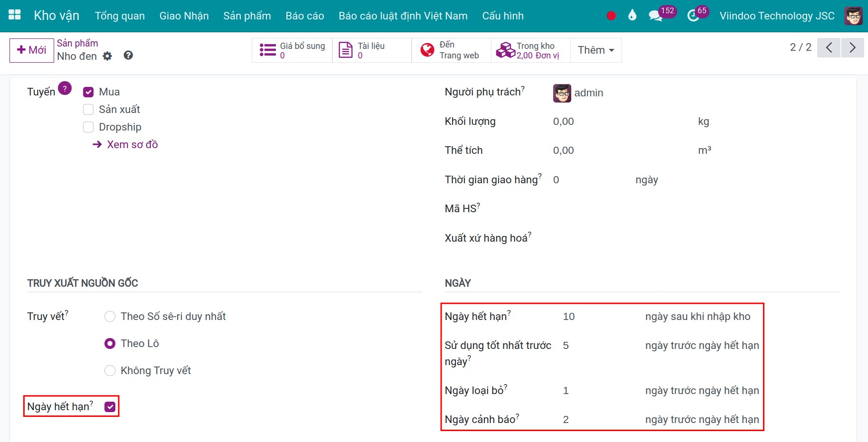The width and height of the screenshot is (868, 442).
Task: Click the help question mark icon in breadcrumb
Action: click(x=128, y=56)
